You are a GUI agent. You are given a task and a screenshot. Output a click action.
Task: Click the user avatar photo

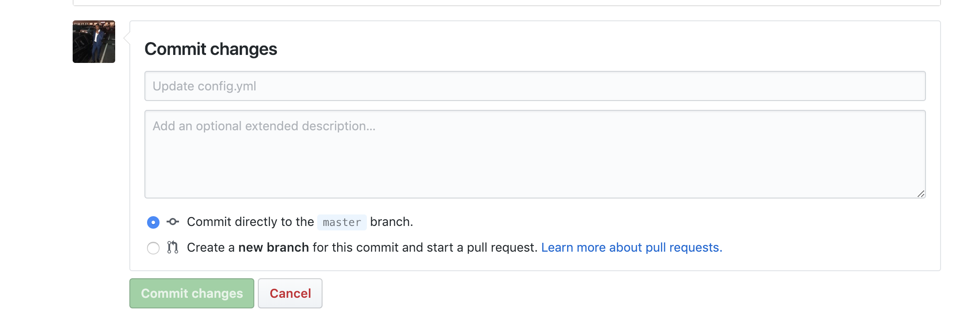click(x=94, y=42)
